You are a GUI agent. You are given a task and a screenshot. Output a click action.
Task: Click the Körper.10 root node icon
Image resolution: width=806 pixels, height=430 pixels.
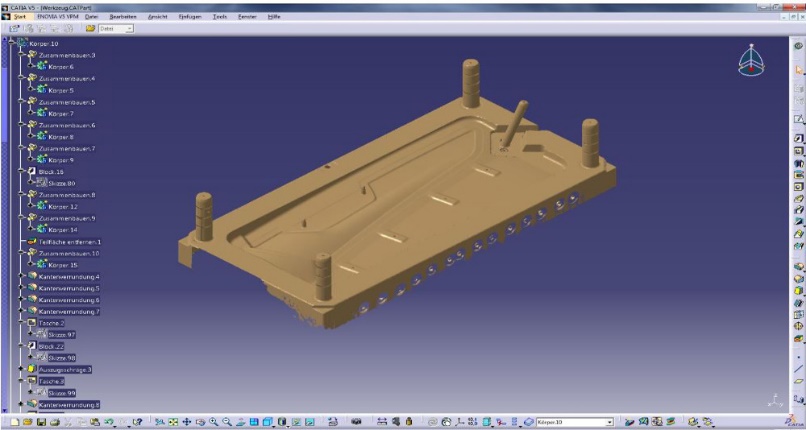(21, 44)
